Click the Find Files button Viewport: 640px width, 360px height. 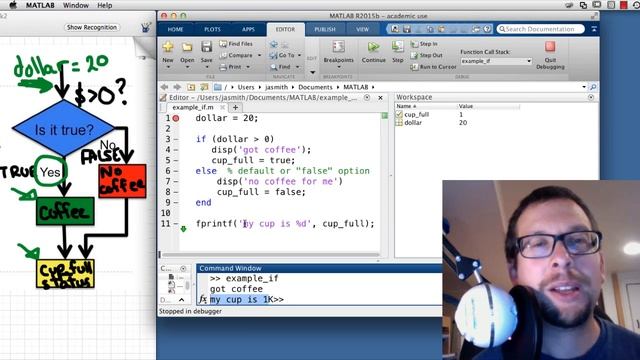click(x=236, y=44)
